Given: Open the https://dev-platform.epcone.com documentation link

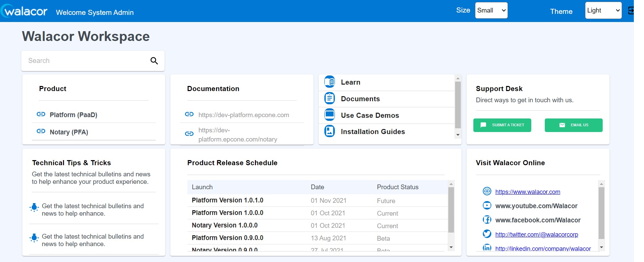Looking at the screenshot, I should coord(244,115).
